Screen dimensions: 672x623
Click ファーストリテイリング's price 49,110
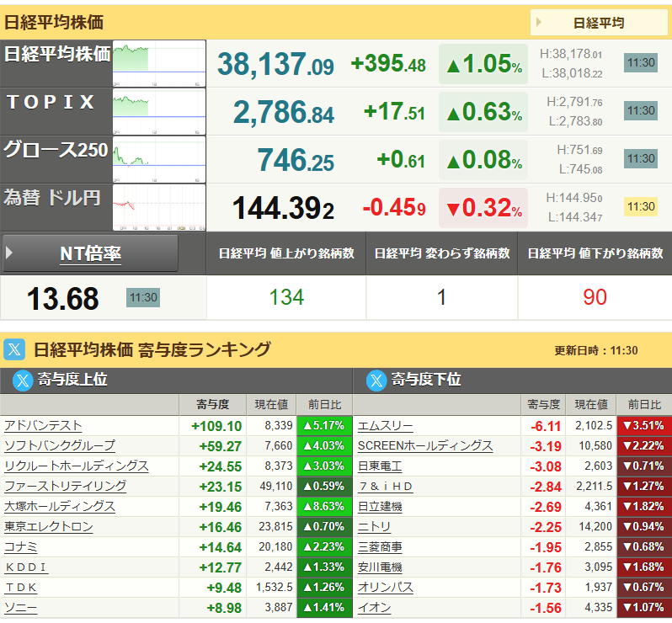click(x=276, y=487)
